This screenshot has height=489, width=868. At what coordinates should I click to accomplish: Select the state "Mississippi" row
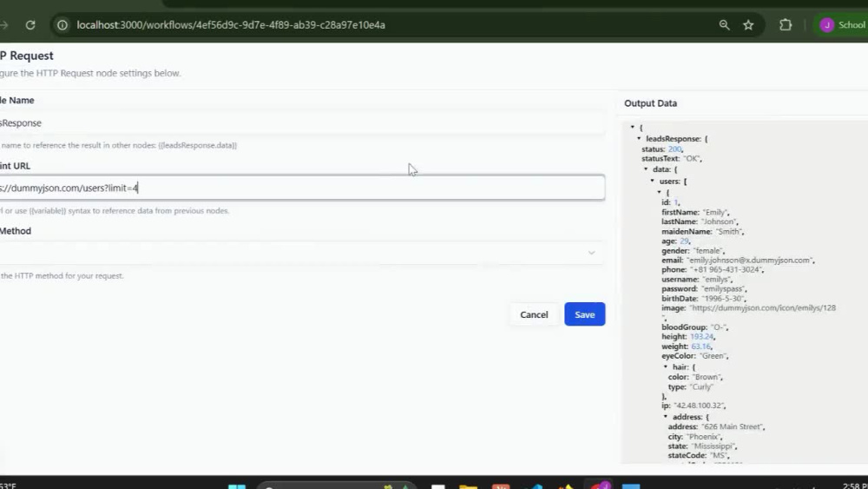pyautogui.click(x=702, y=446)
